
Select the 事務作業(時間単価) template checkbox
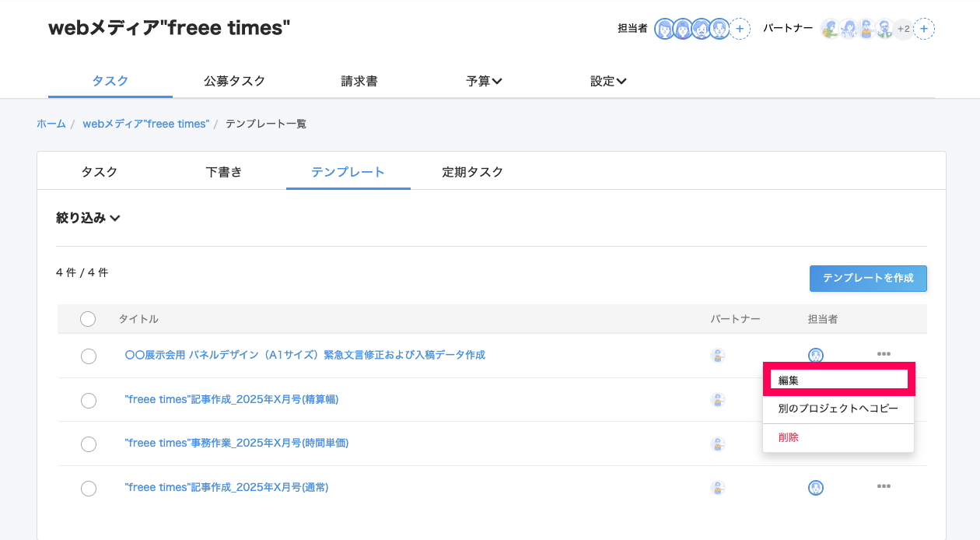tap(89, 444)
